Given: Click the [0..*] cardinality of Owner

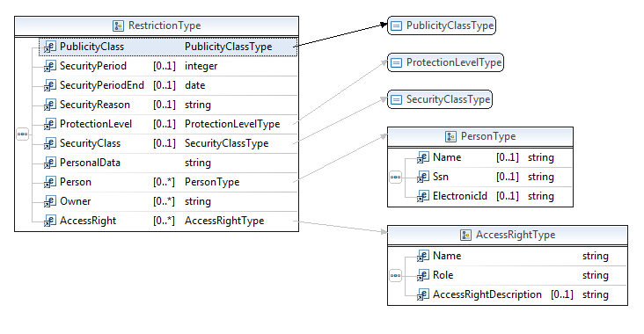Looking at the screenshot, I should [x=165, y=201].
